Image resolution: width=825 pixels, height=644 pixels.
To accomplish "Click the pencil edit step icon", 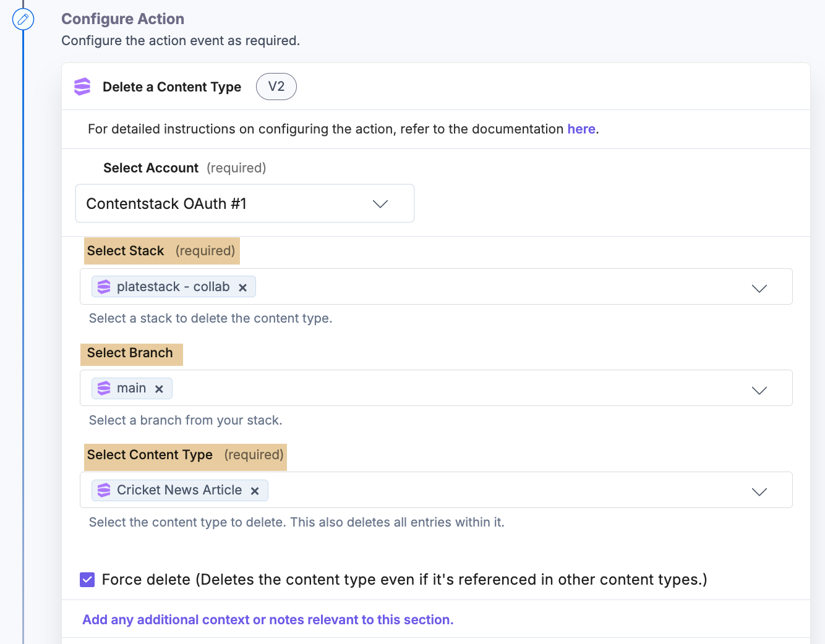I will click(24, 20).
